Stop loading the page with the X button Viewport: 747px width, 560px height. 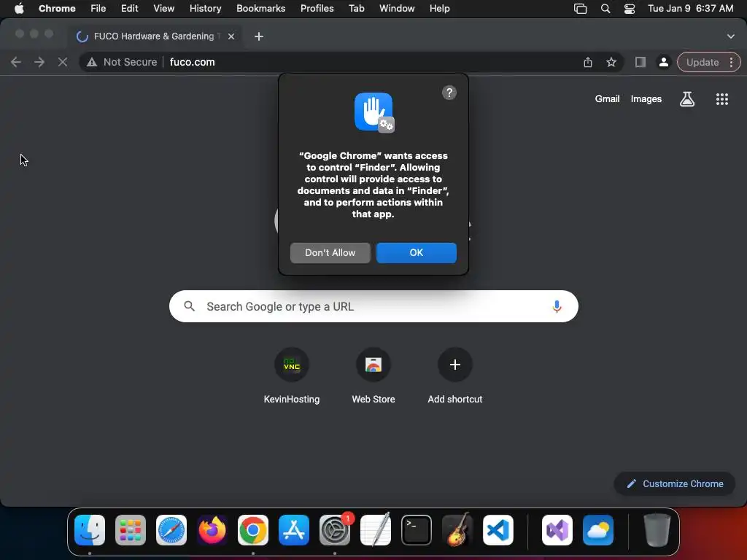pyautogui.click(x=63, y=63)
